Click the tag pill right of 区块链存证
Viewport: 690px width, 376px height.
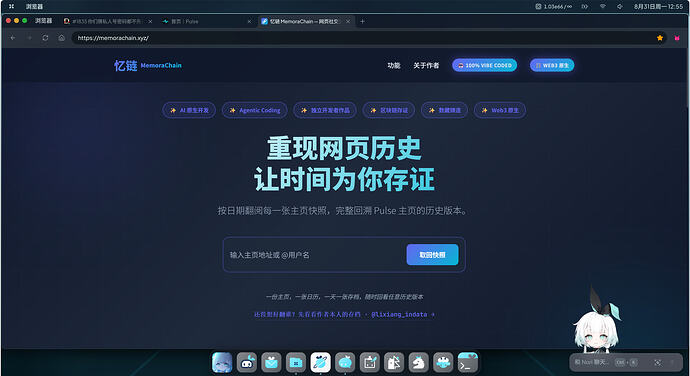[444, 110]
